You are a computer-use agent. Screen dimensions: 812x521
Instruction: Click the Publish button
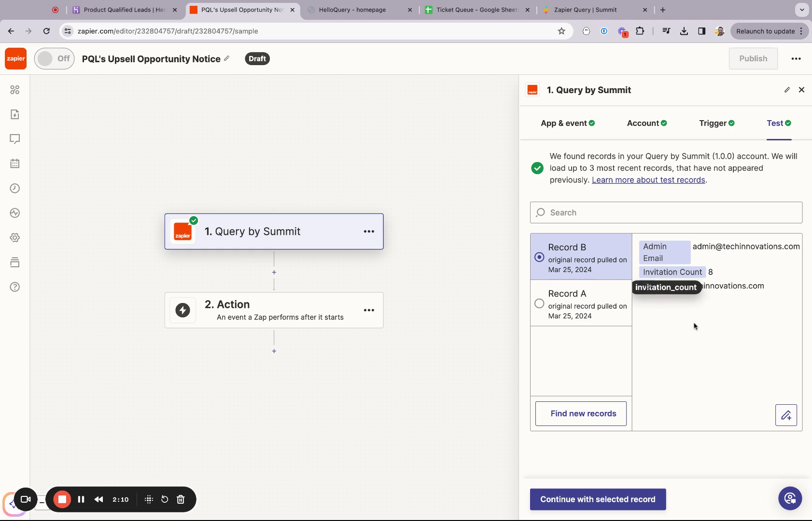[x=753, y=58]
